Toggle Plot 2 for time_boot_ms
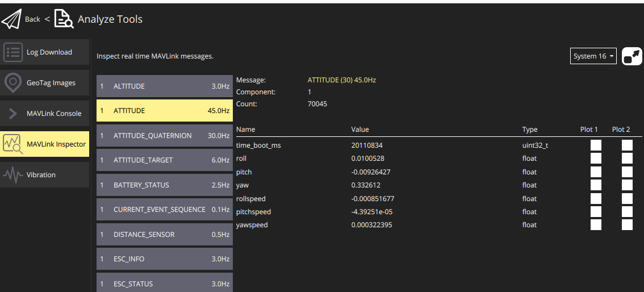This screenshot has height=292, width=644. 627,145
